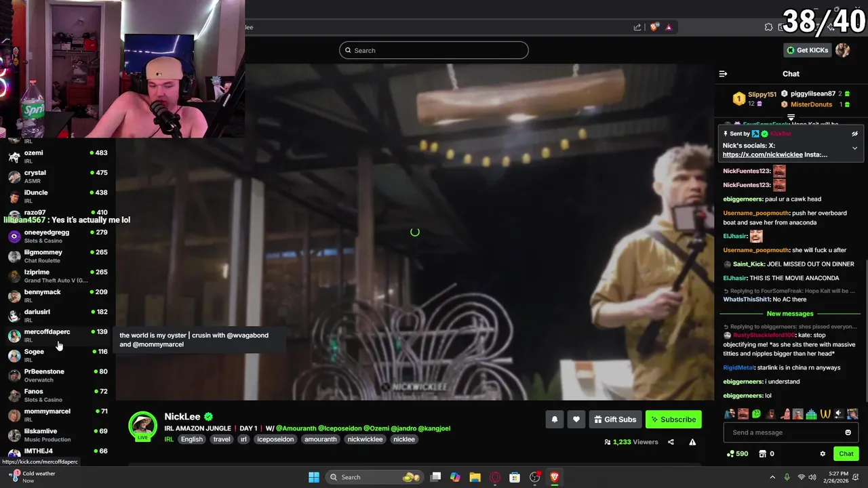Select the nickwicklee tag
The height and width of the screenshot is (488, 868).
[x=366, y=439]
